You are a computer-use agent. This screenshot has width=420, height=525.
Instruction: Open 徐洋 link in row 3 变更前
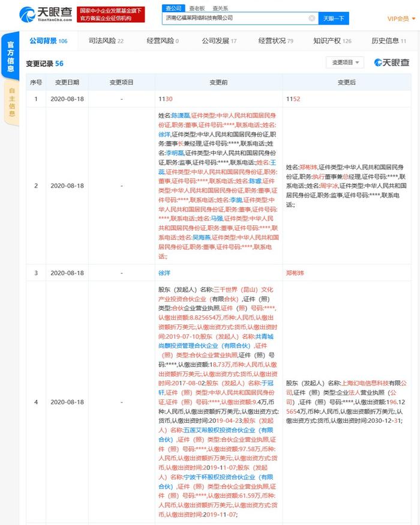tap(164, 273)
